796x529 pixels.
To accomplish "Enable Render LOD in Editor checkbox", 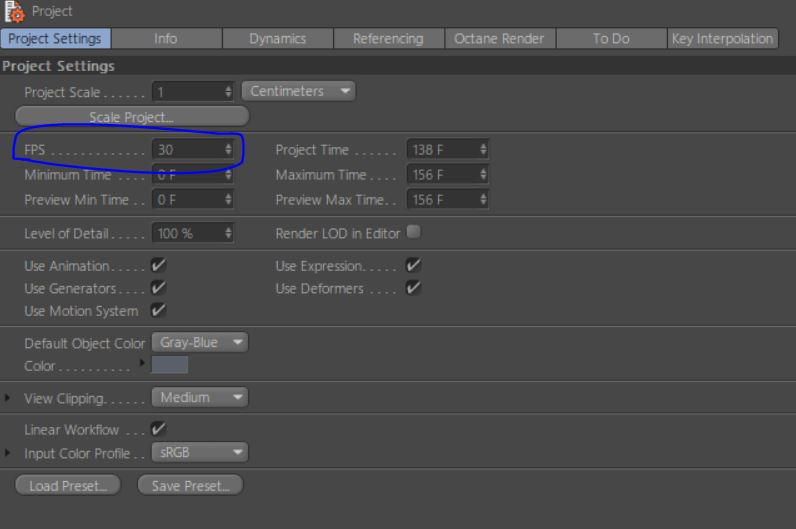I will [x=413, y=233].
